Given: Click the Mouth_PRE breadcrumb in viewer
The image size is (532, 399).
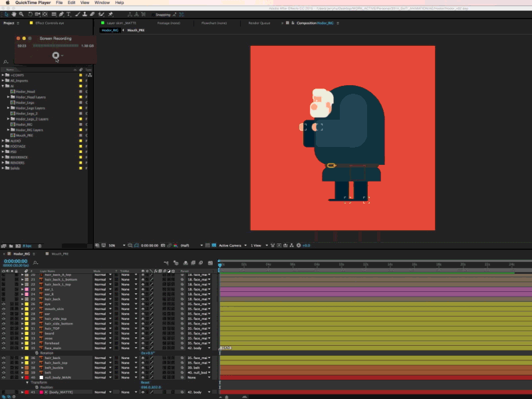Looking at the screenshot, I should pos(136,30).
